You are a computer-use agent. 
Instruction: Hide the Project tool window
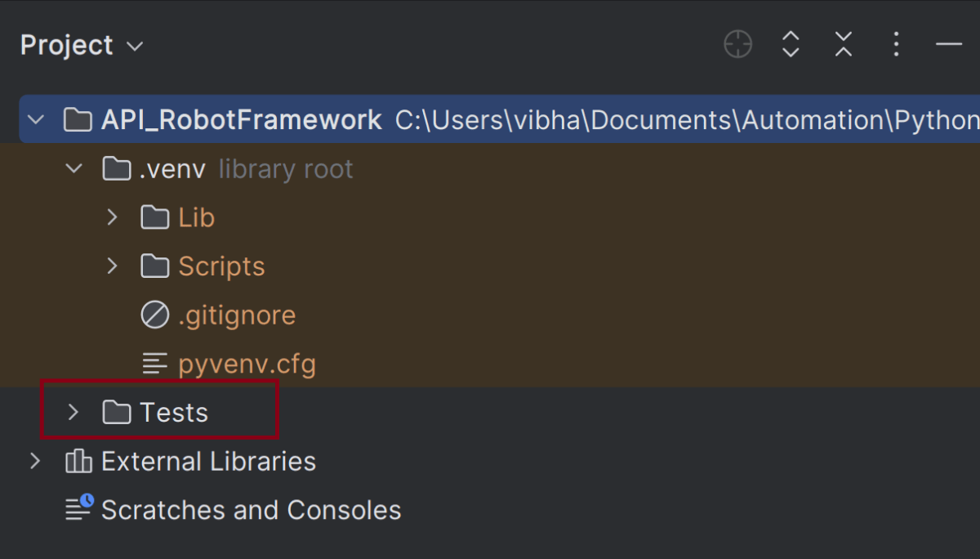point(948,44)
